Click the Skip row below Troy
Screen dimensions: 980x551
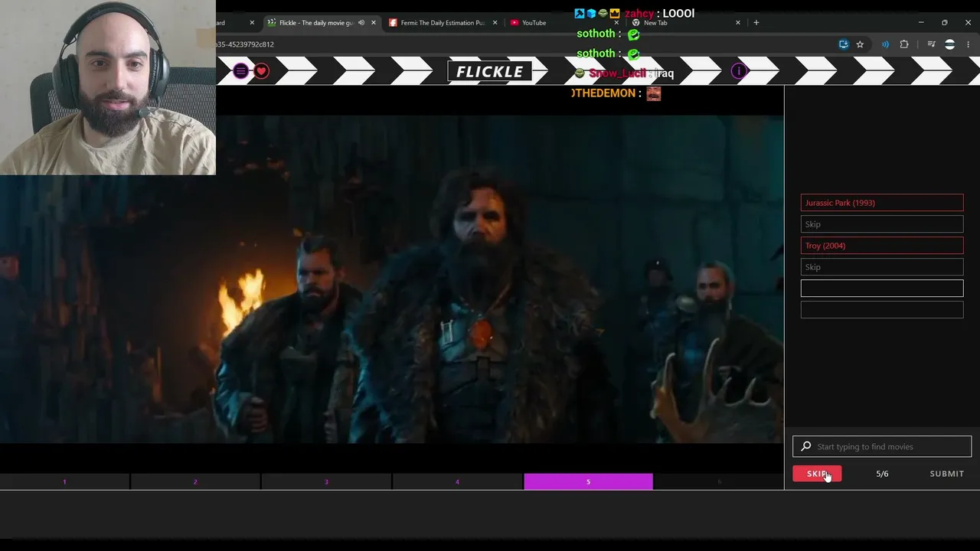click(882, 267)
